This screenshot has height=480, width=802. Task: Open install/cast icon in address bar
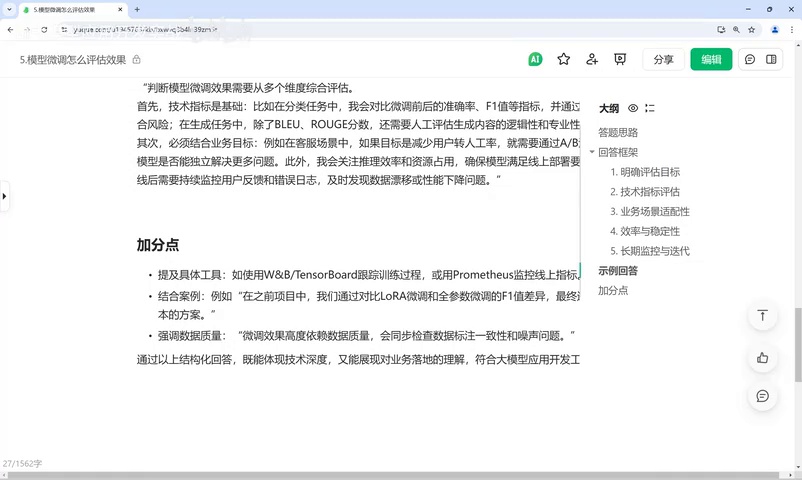721,30
